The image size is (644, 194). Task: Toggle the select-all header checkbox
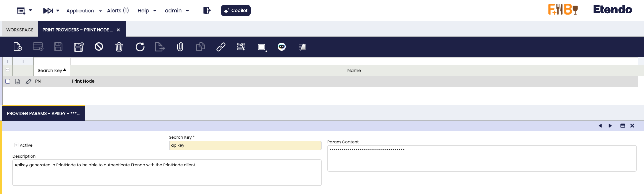[x=7, y=70]
